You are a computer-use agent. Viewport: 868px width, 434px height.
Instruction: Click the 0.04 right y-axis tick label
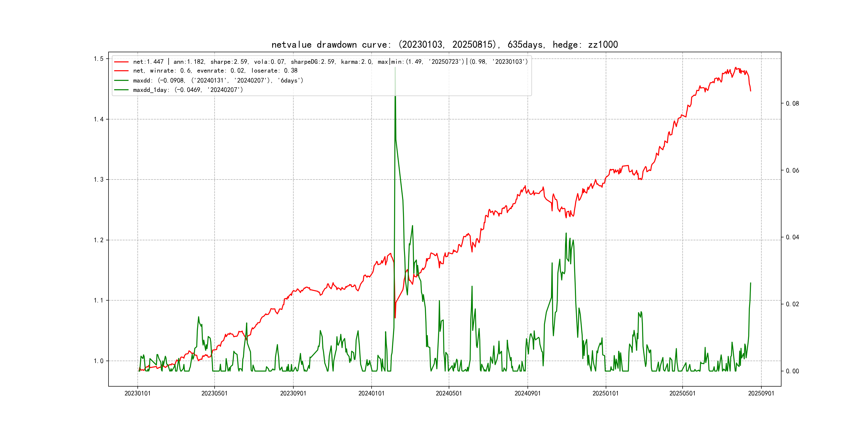point(792,237)
